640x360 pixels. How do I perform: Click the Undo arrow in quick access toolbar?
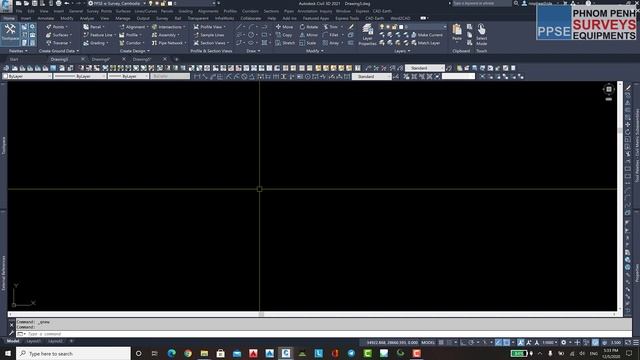point(67,3)
